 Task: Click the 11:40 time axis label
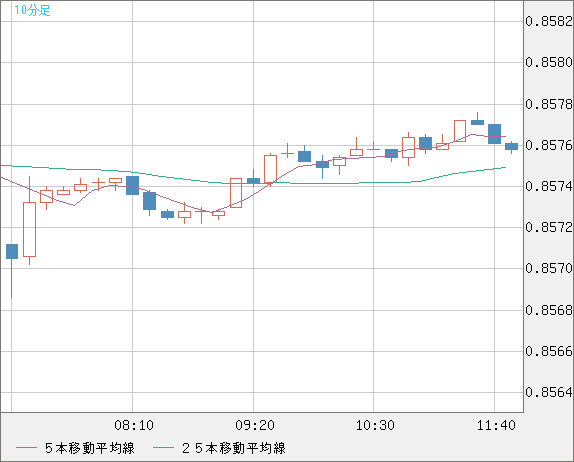496,425
